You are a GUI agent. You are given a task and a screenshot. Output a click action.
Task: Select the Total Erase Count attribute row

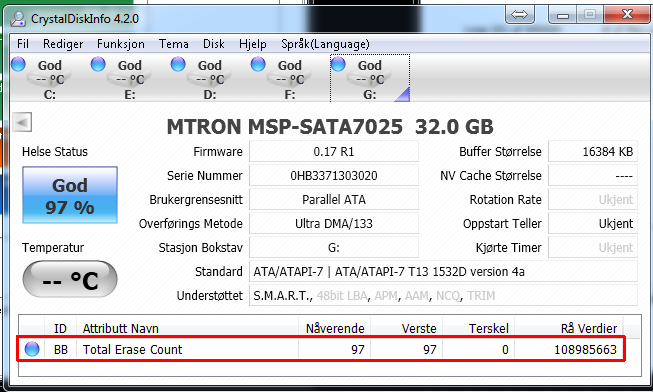[x=321, y=349]
